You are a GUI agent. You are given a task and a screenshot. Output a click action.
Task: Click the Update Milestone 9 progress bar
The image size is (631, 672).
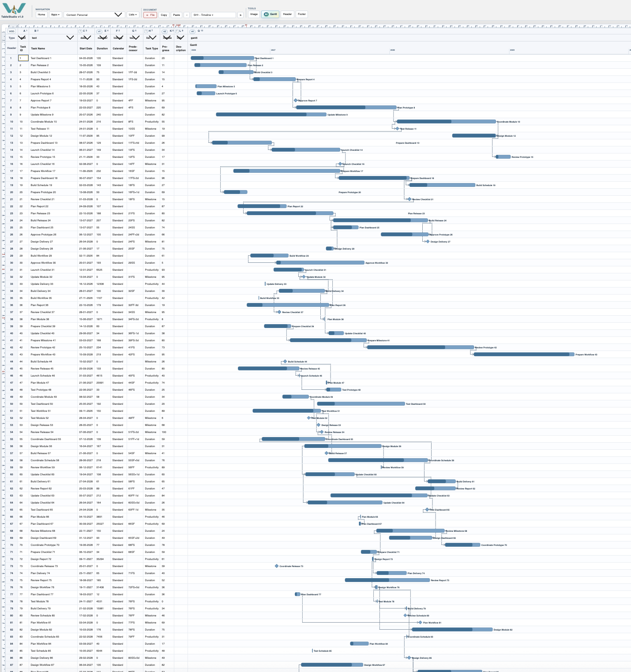coord(261,115)
